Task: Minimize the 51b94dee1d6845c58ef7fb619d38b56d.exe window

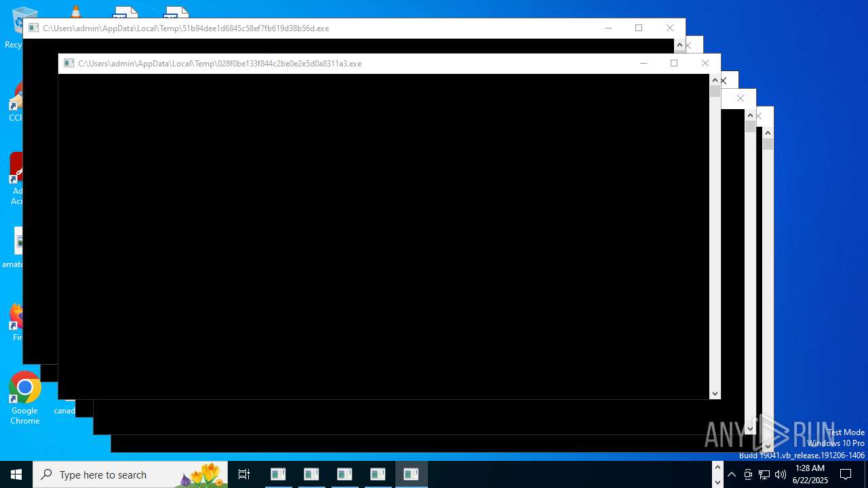Action: click(x=608, y=28)
